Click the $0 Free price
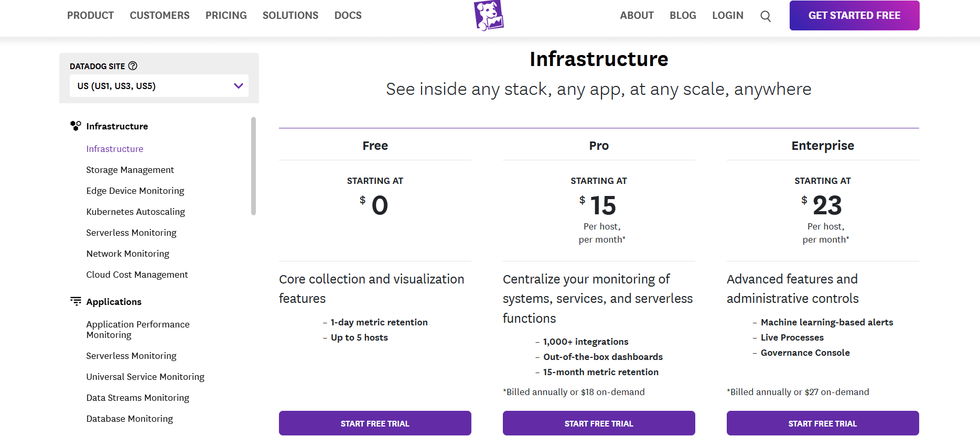 [x=374, y=205]
